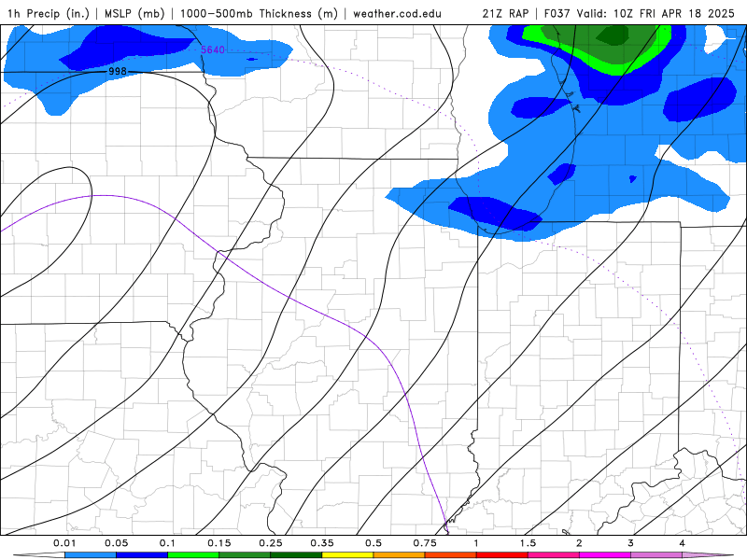Click the '1000-500mb Thickness (m)' header label
747x560 pixels.
coord(260,13)
